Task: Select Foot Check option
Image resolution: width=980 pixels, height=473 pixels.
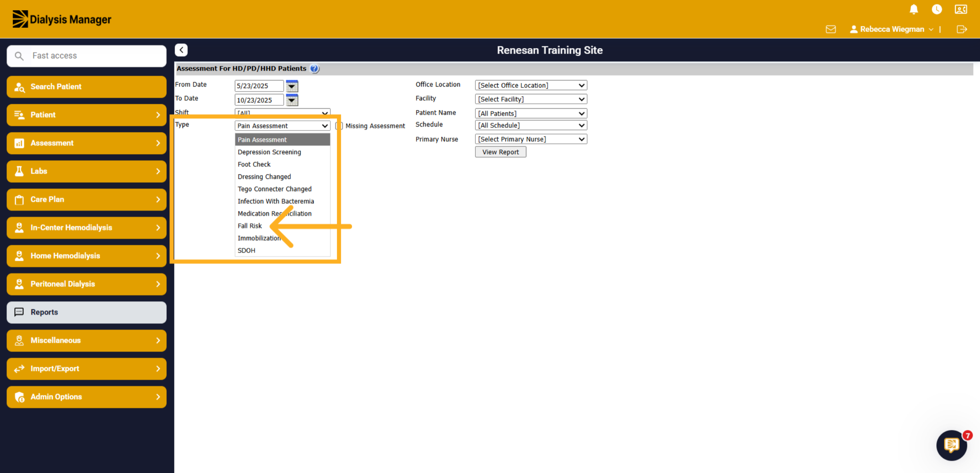Action: (282, 164)
